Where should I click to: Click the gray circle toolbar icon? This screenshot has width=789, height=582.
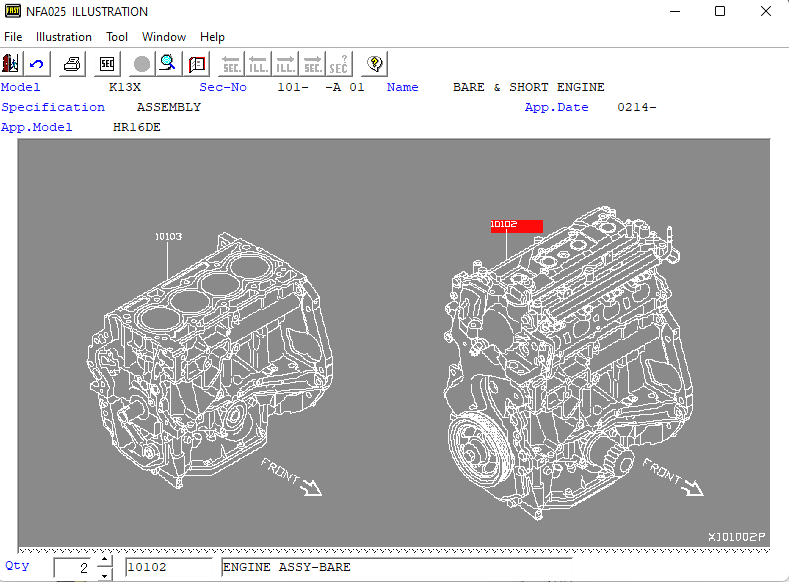point(142,63)
